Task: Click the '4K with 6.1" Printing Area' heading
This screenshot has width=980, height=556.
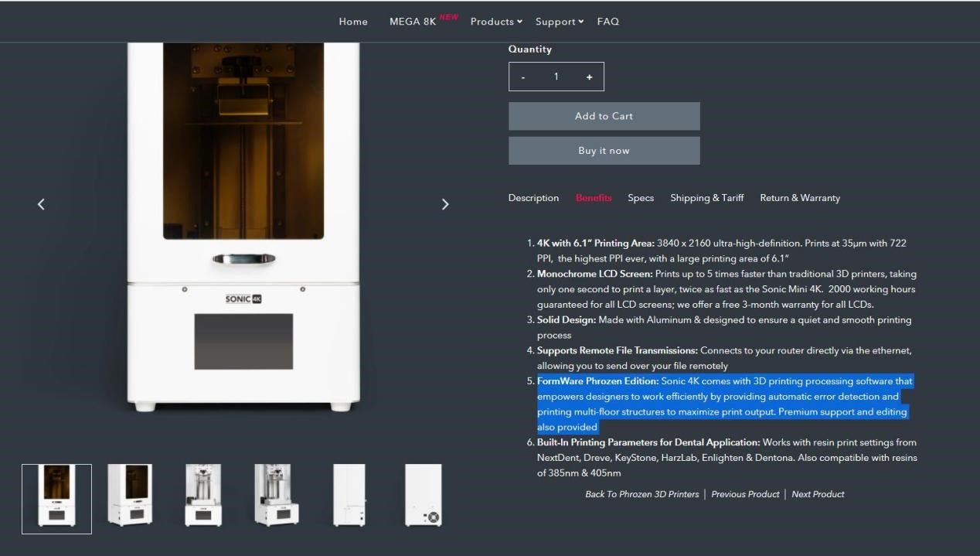Action: (x=596, y=243)
